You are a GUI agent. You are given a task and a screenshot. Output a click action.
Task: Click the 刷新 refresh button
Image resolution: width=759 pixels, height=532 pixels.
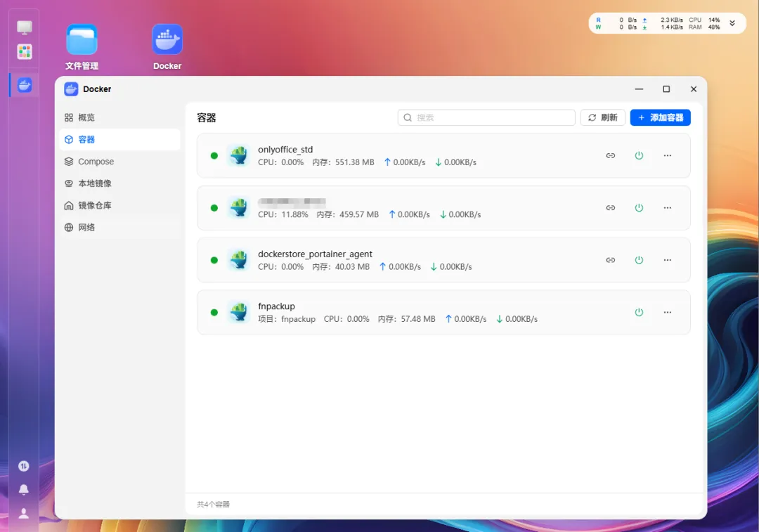[603, 117]
